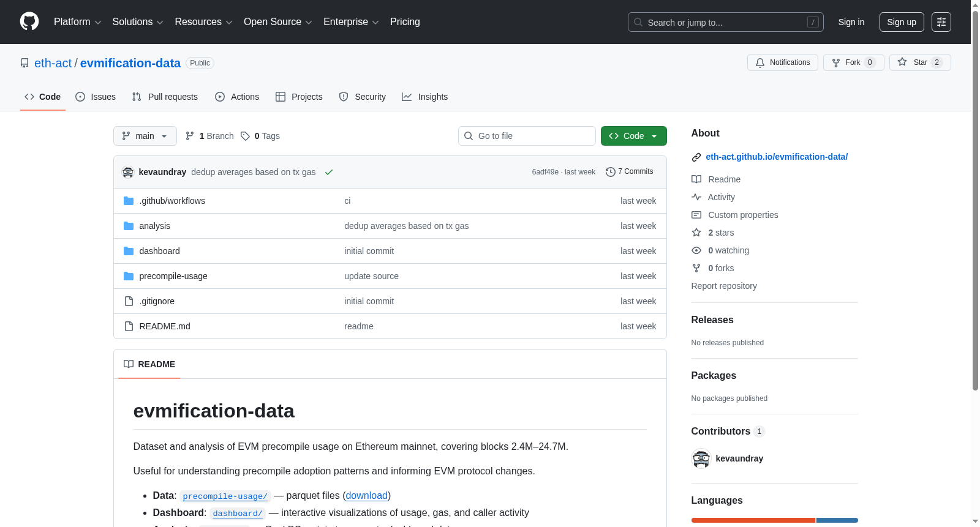Viewport: 980px width, 527px height.
Task: Switch to the Security tab
Action: 363,97
